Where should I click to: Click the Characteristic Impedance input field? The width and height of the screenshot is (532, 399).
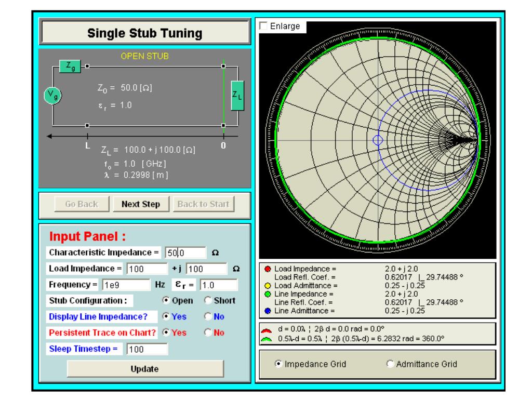click(x=185, y=253)
